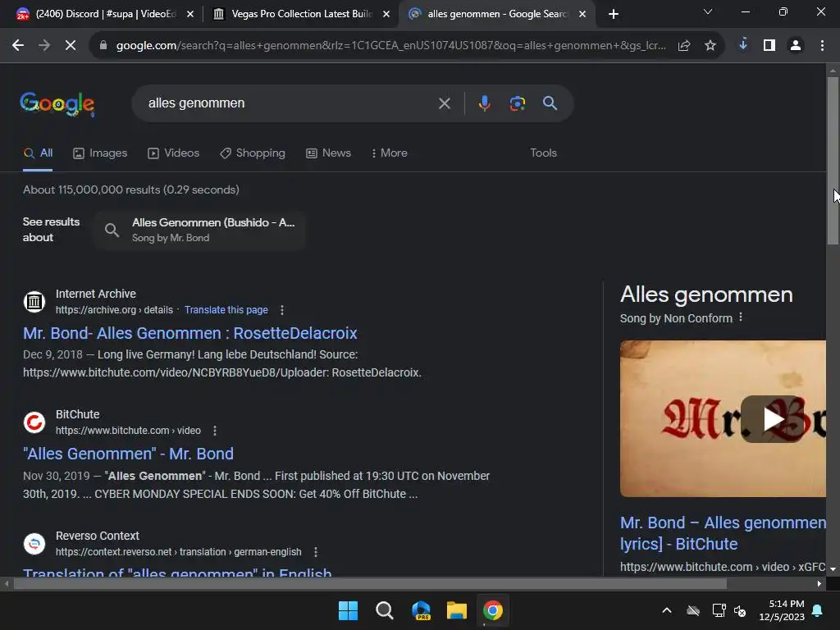840x630 pixels.
Task: Open Translation of alles genommen in English
Action: point(177,571)
